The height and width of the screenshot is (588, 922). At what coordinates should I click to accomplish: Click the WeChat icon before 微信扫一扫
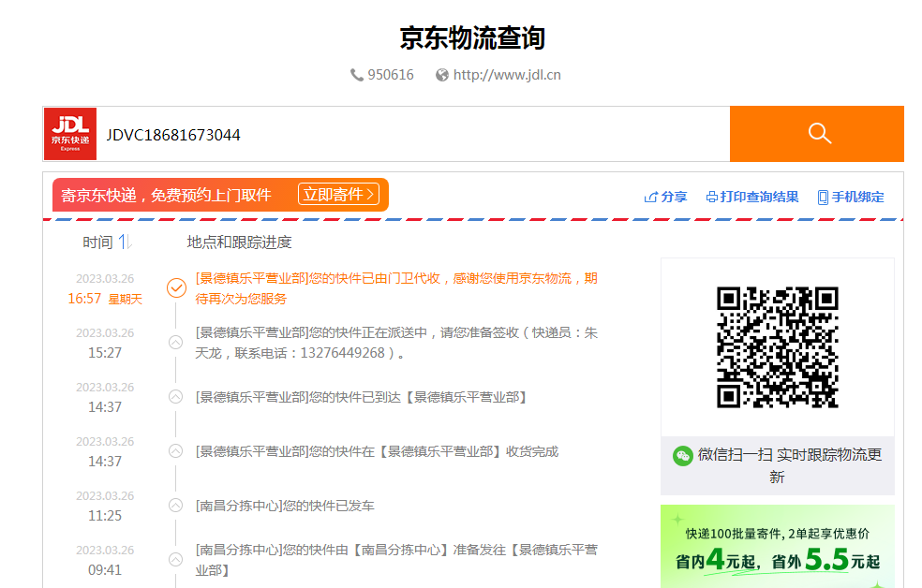coord(683,456)
